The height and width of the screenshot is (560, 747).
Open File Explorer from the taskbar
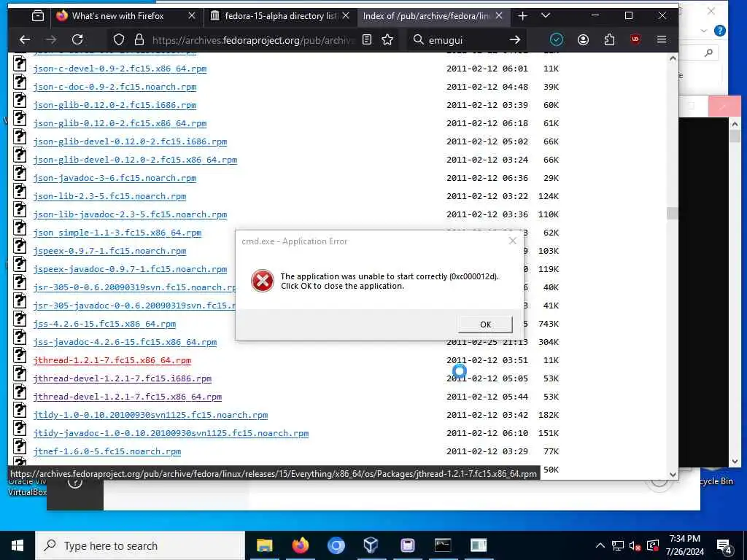[x=264, y=545]
